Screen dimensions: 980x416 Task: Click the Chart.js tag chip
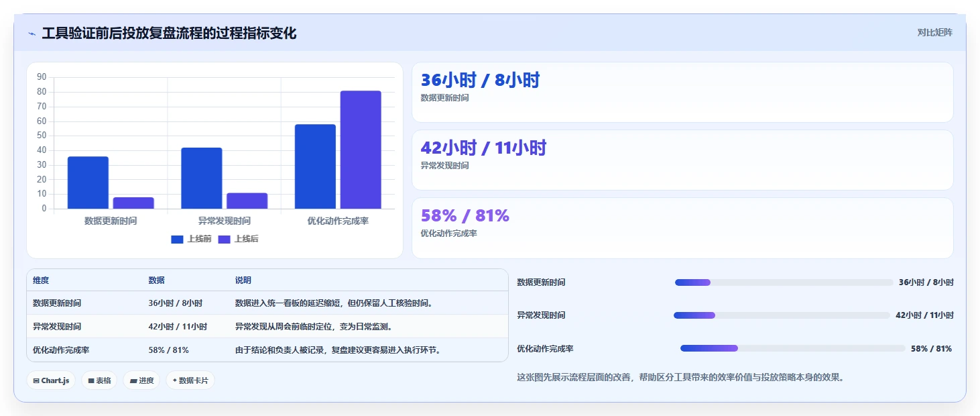click(x=51, y=380)
